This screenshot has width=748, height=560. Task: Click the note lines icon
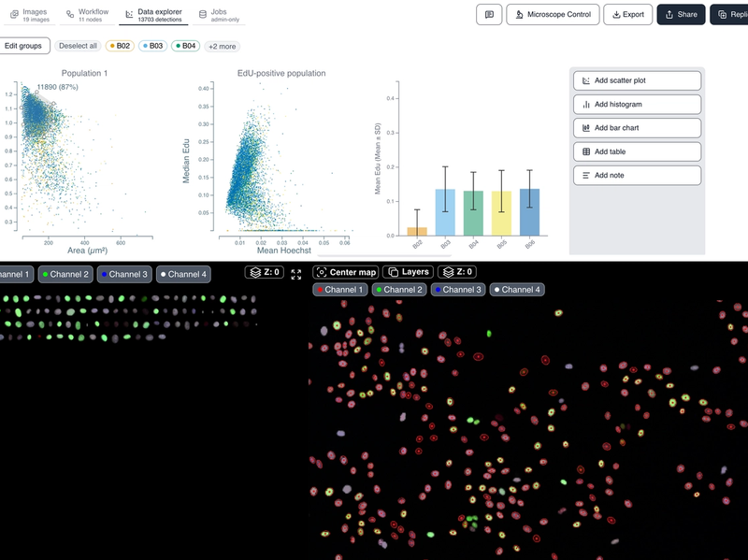pos(586,175)
